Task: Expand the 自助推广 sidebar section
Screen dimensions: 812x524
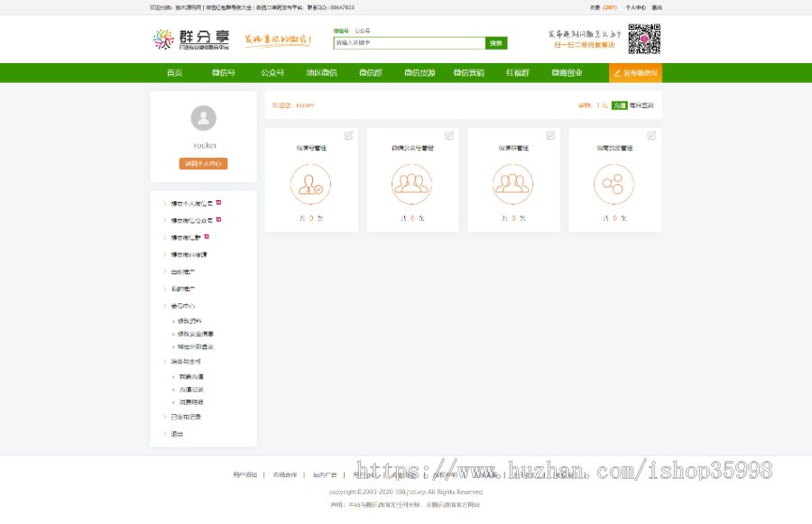Action: pos(180,272)
